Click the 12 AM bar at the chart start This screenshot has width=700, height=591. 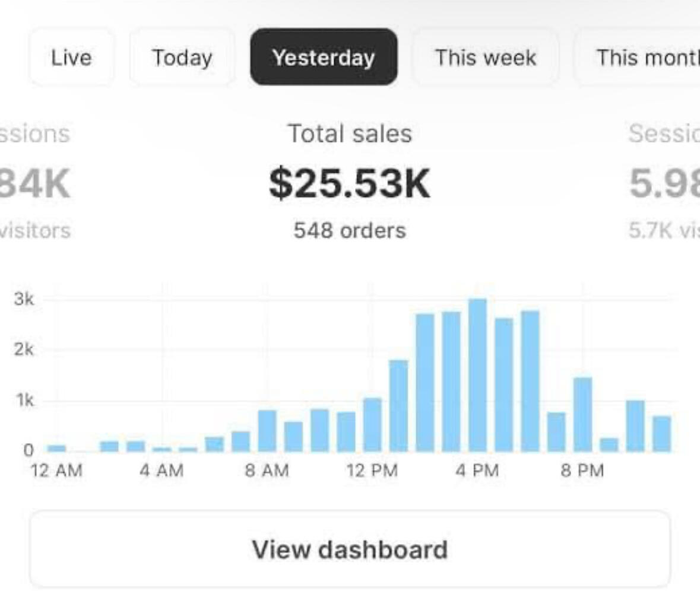click(x=56, y=448)
